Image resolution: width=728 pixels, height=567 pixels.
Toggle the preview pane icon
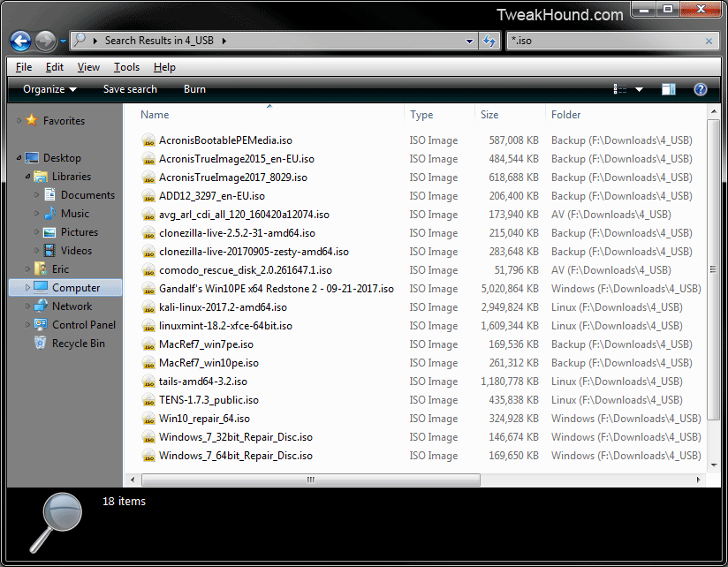coord(668,89)
